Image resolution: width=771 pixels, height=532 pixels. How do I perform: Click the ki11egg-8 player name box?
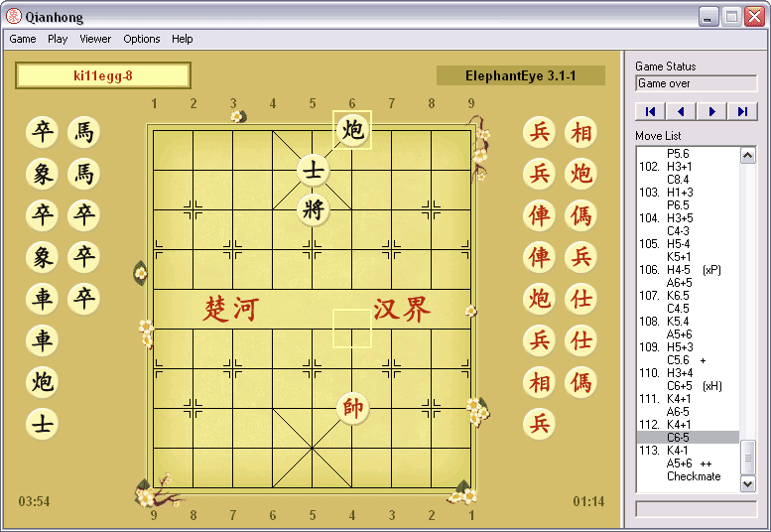tap(103, 75)
